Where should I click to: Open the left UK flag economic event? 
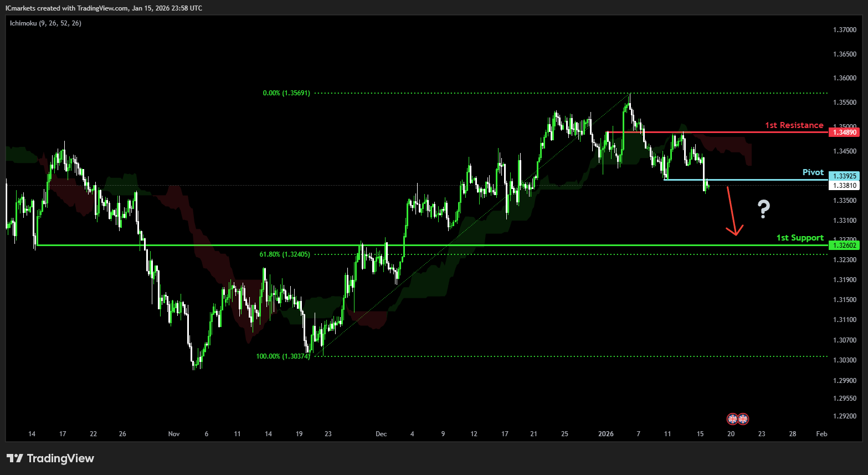[732, 418]
